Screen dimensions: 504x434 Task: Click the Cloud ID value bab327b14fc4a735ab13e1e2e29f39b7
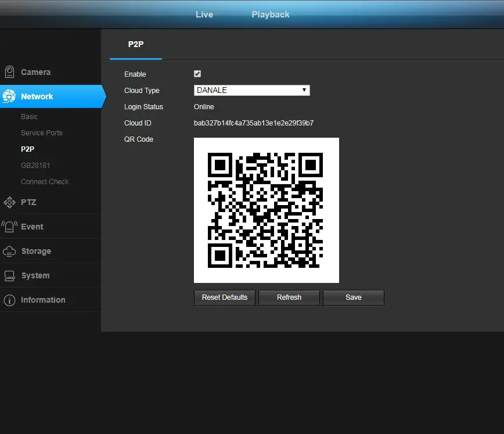254,123
